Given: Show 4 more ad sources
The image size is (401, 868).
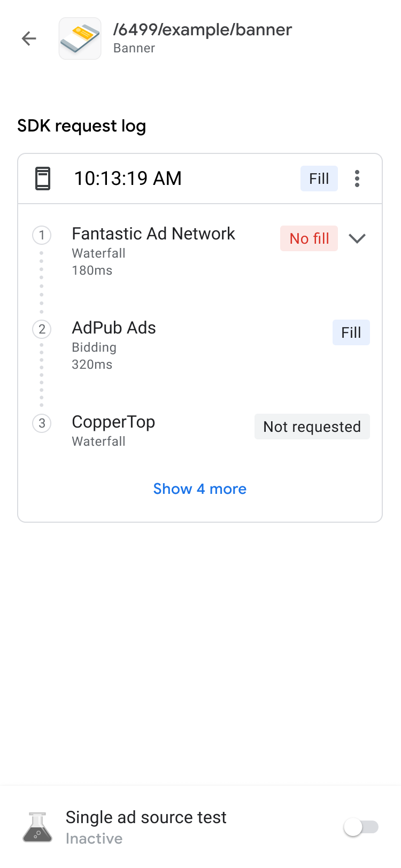Looking at the screenshot, I should pyautogui.click(x=200, y=489).
